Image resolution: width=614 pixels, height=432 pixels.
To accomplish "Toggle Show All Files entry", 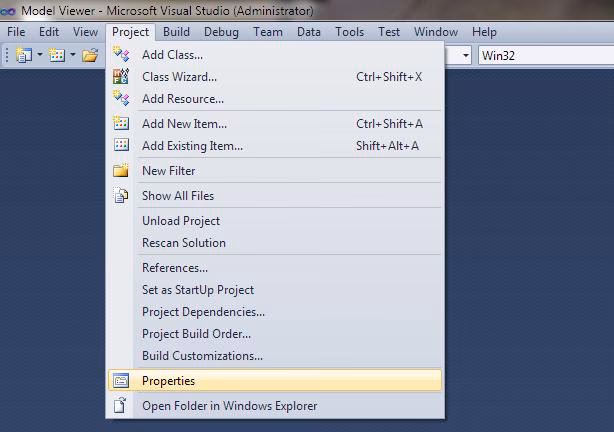I will tap(275, 195).
